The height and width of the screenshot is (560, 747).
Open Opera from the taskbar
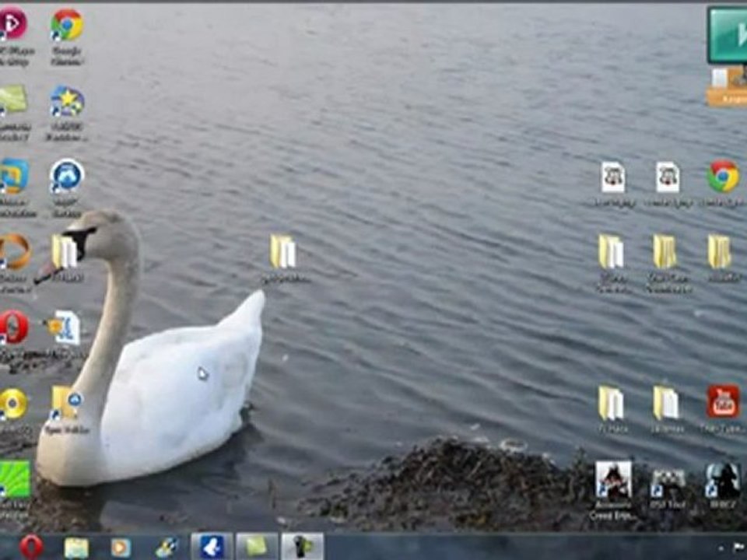pyautogui.click(x=31, y=547)
